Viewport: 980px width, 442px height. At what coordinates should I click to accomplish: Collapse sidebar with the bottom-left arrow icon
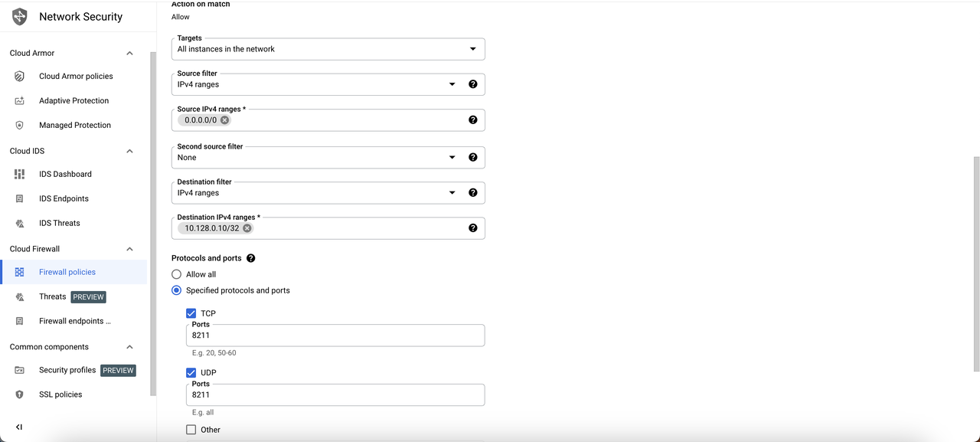click(x=19, y=427)
